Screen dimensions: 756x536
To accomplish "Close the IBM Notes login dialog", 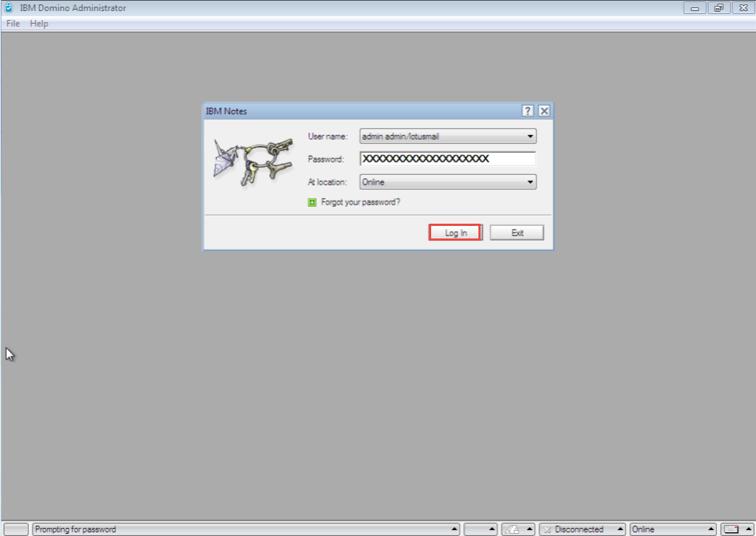I will pos(544,111).
